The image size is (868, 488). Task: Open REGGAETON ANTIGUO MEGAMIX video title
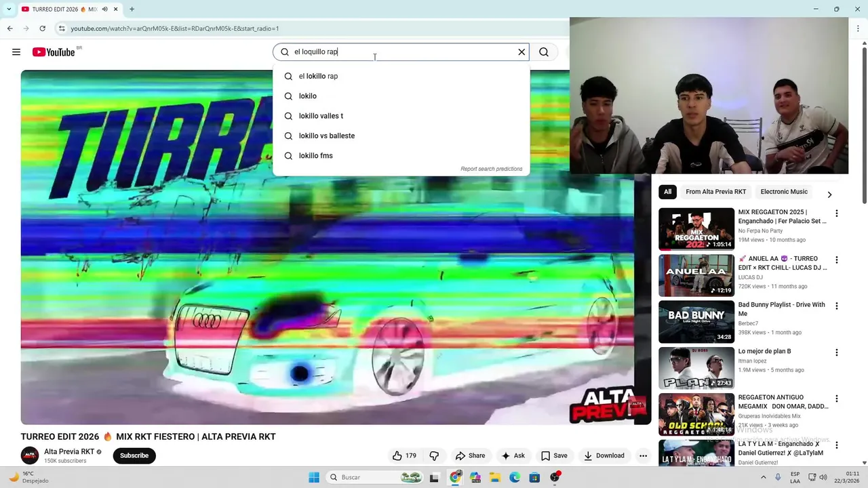click(x=783, y=402)
